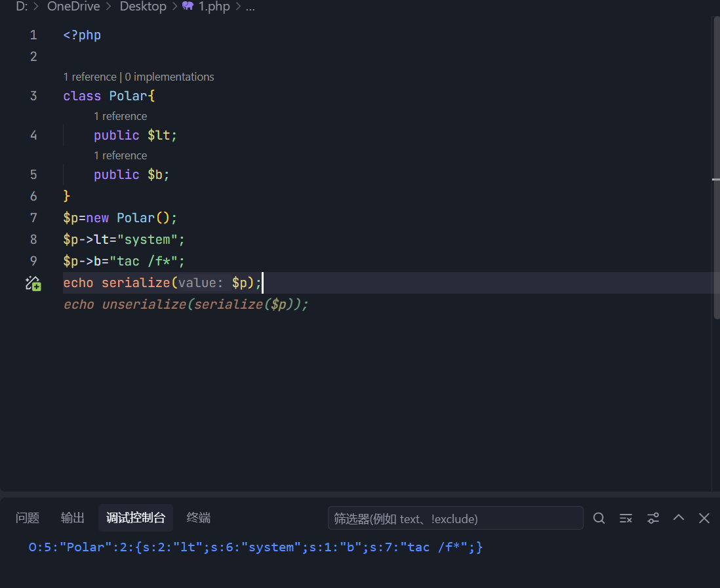
Task: Click the ghost suggestion 'echo unserialize(serialize($p));'
Action: [186, 304]
